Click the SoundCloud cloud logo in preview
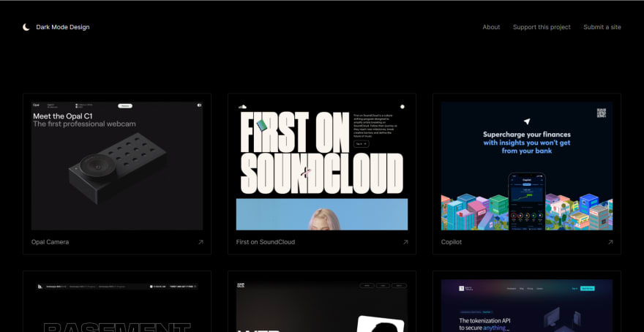644x332 pixels. (242, 107)
